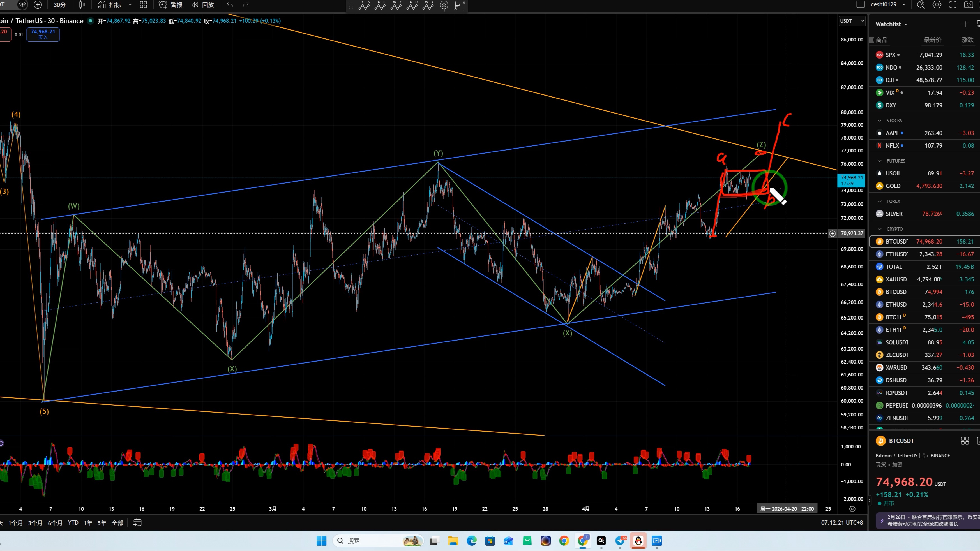Select the Elliott triple combo W-Z tool
Viewport: 980px width, 551px height.
pos(396,5)
